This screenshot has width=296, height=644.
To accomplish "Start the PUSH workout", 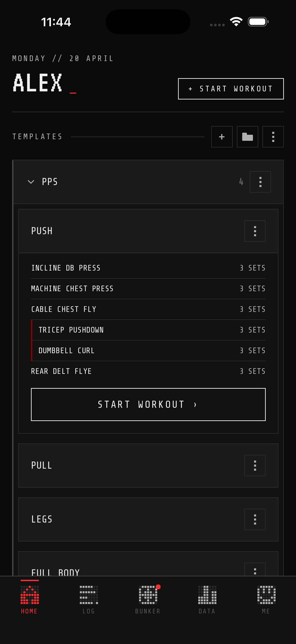I will click(148, 404).
